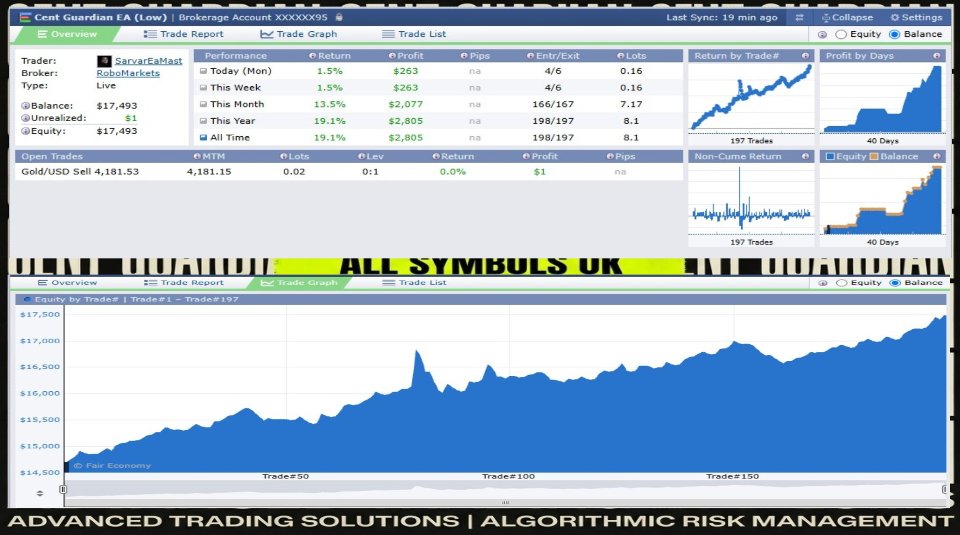
Task: Click info icon on Open Trades MTM column
Action: click(197, 157)
